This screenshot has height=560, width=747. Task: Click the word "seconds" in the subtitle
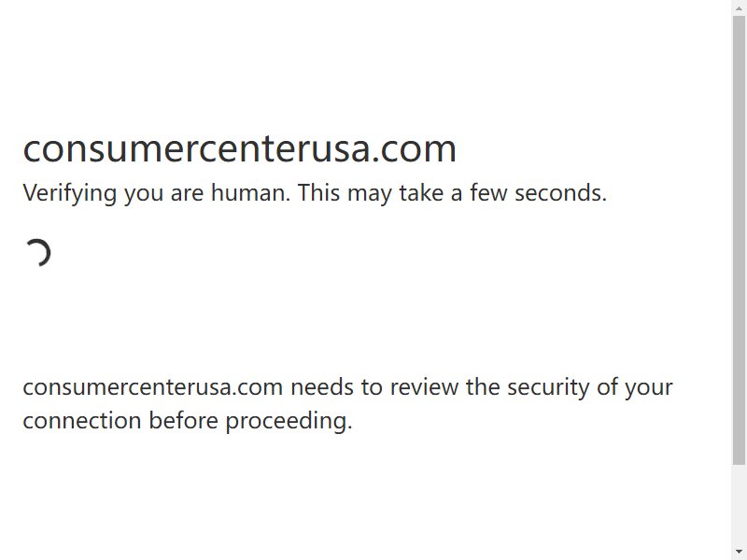coord(560,192)
